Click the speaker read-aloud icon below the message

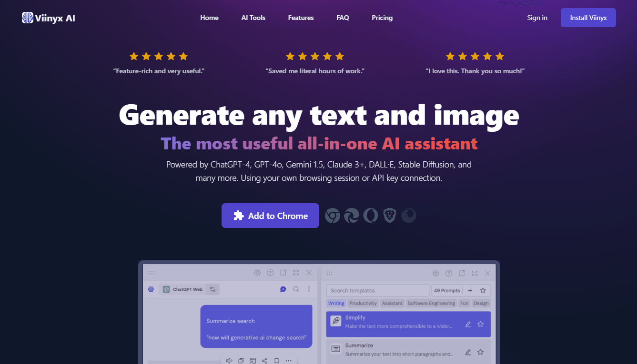point(229,361)
